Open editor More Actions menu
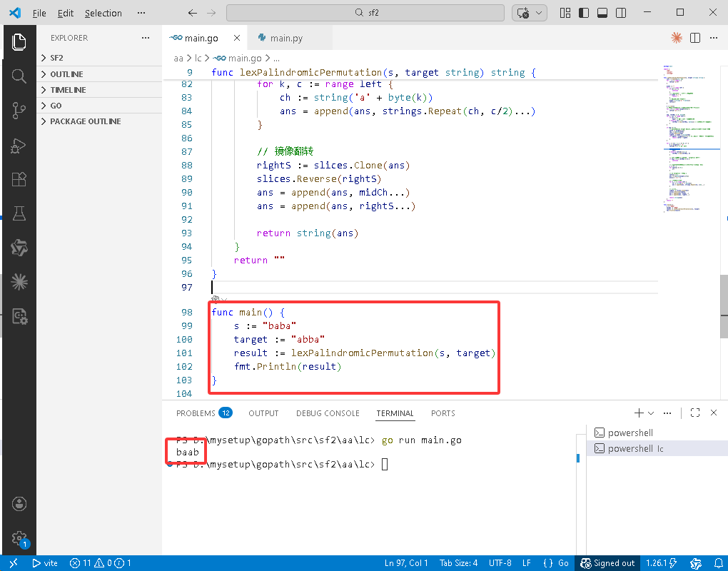Image resolution: width=728 pixels, height=571 pixels. tap(714, 38)
